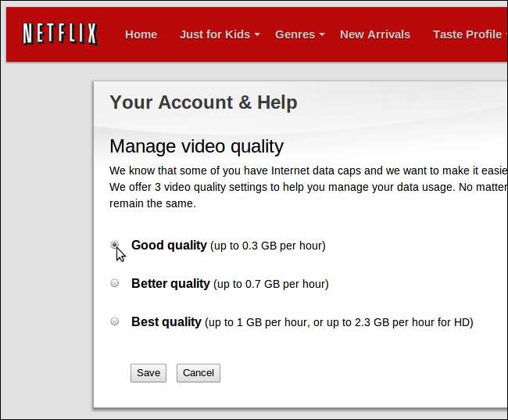Expand the Taste Profile dropdown arrow
This screenshot has width=508, height=420.
pyautogui.click(x=506, y=35)
